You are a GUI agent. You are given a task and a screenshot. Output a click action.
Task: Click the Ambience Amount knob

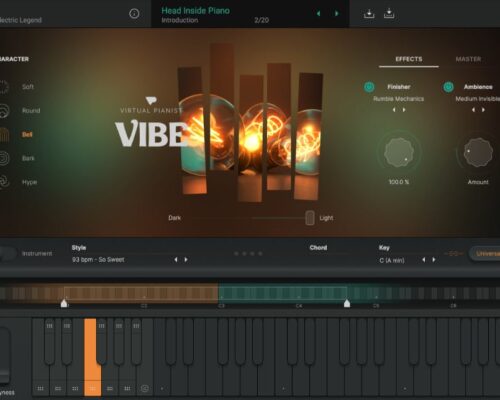[478, 153]
